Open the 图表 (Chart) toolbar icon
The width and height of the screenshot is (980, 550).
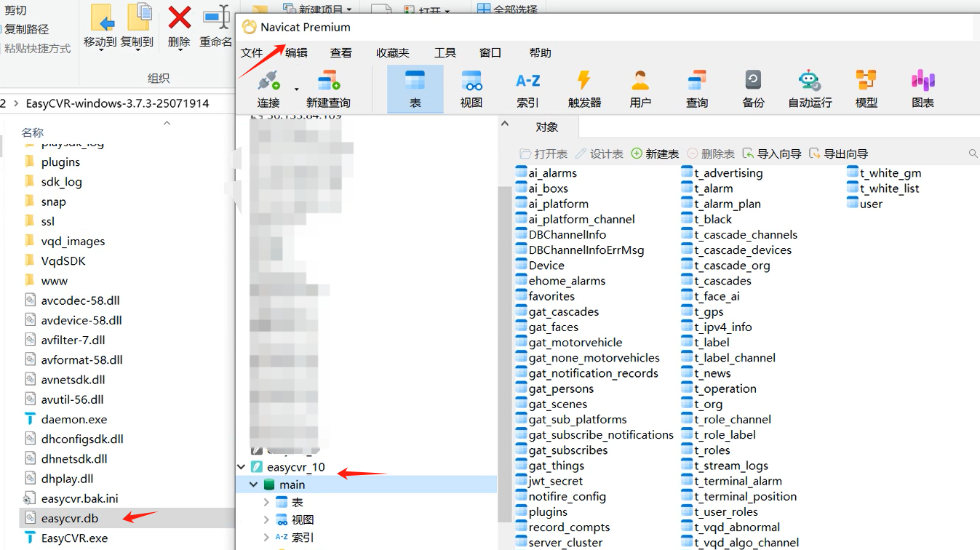923,80
